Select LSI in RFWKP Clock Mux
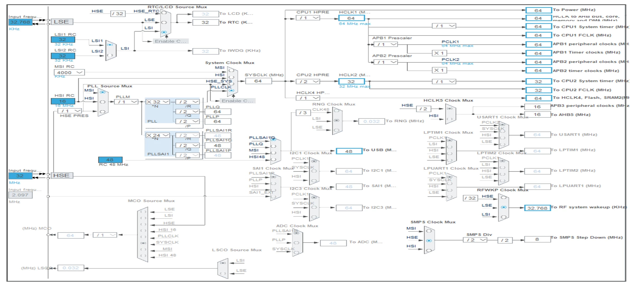644x287 pixels. pos(503,217)
